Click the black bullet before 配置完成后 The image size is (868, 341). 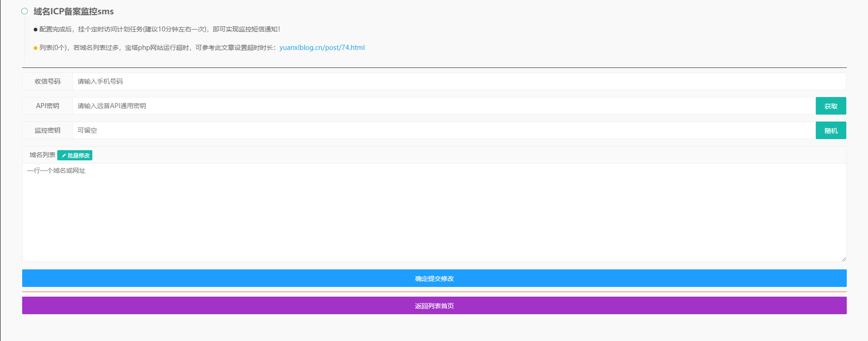(36, 30)
